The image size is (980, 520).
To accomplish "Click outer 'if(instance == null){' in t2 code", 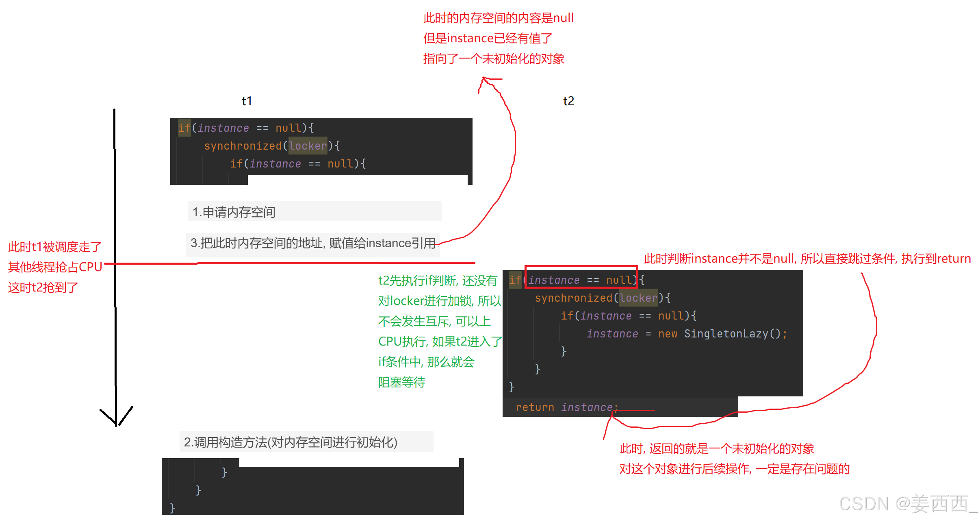I will coord(577,280).
